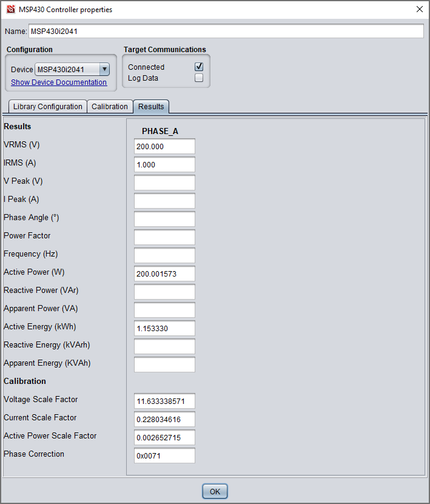
Task: Click the Frequency (Hz) field
Action: [x=164, y=255]
